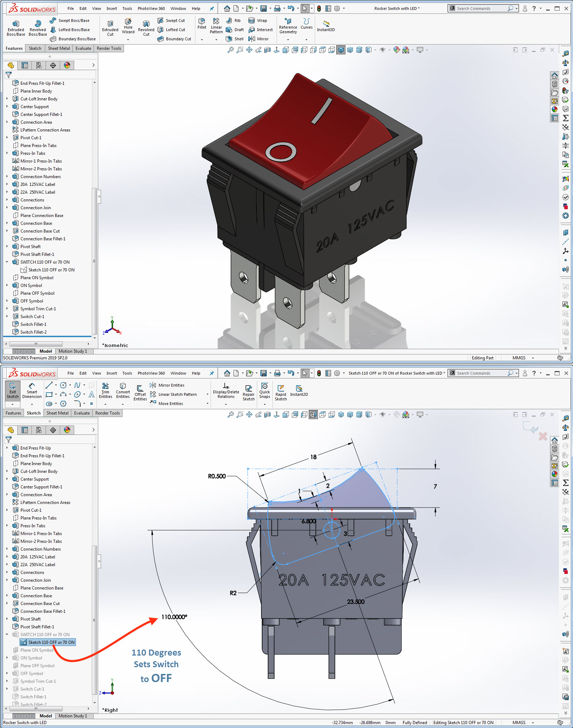Choose the Offset Entities tool
Viewport: 573px width, 728px height.
[140, 393]
